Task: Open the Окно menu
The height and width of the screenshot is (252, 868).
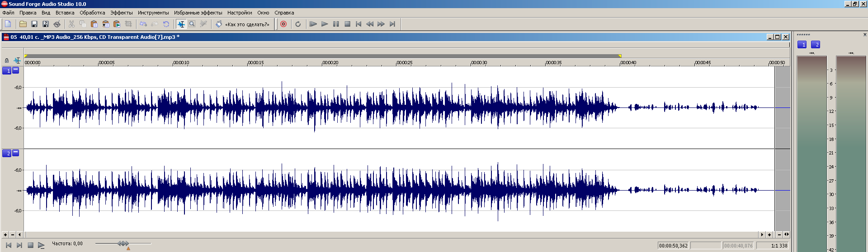Action: click(263, 13)
